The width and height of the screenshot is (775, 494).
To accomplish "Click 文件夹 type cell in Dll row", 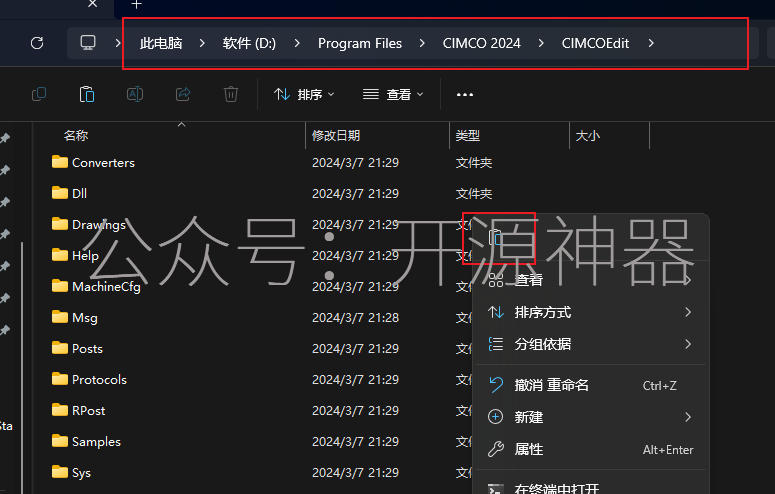I will point(474,193).
